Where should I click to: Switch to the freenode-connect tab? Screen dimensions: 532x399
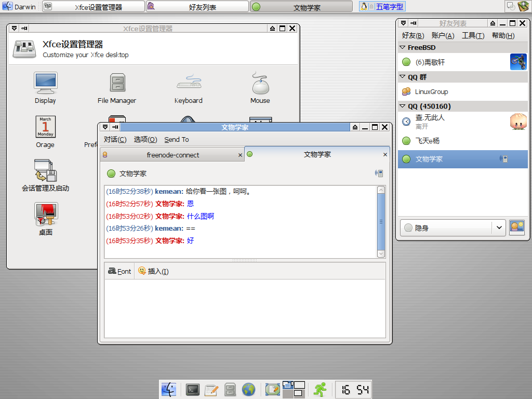[172, 155]
